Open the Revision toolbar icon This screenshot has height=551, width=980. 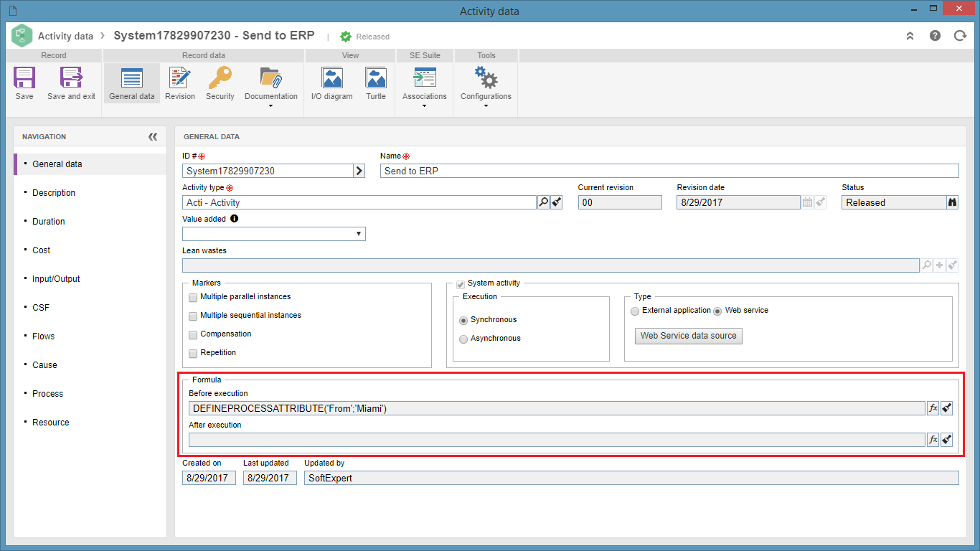pyautogui.click(x=179, y=77)
